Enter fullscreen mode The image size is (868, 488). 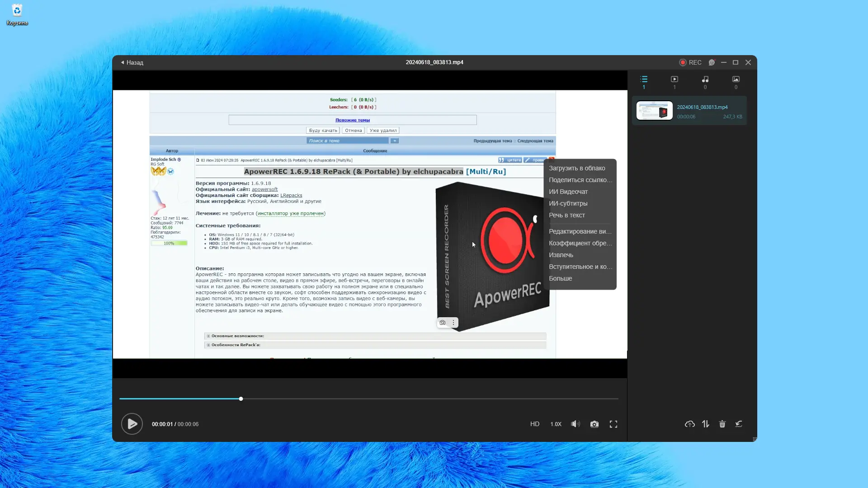[613, 424]
